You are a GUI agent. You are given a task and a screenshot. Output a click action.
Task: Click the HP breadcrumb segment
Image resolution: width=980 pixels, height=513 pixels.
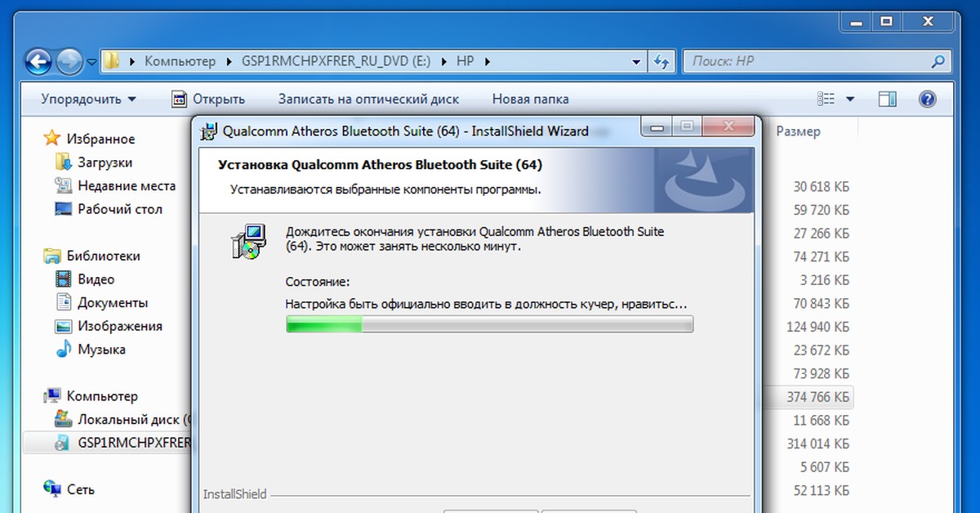click(465, 61)
